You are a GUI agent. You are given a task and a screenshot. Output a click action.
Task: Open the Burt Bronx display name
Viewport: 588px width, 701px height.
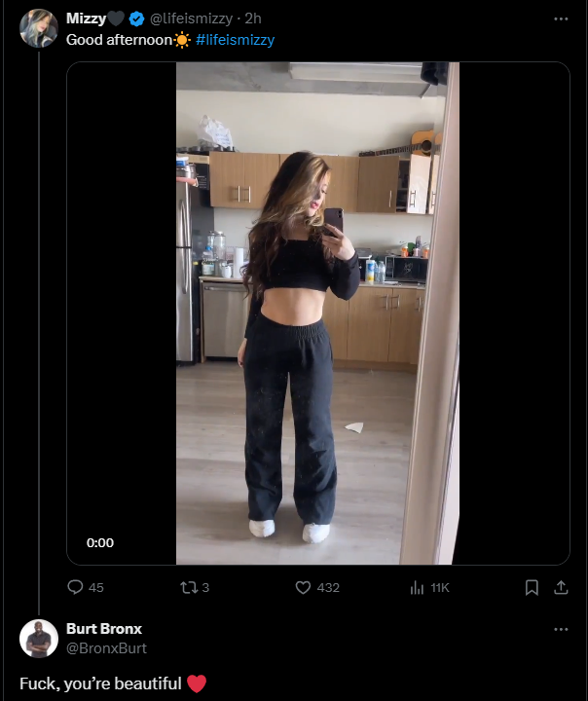[104, 629]
